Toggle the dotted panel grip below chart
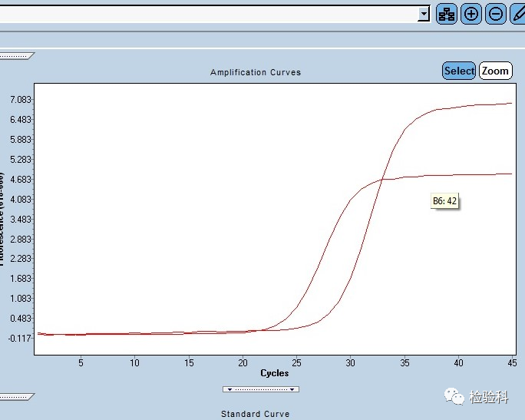The width and height of the screenshot is (525, 420). tap(261, 389)
